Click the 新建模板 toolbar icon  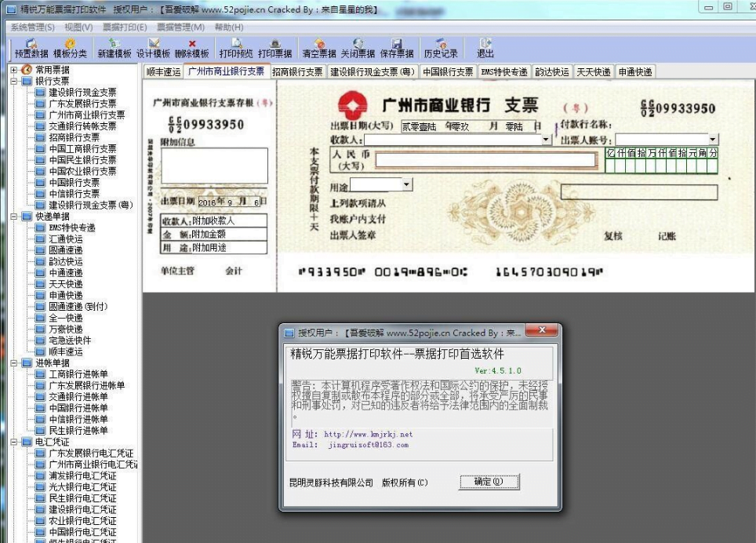(114, 48)
